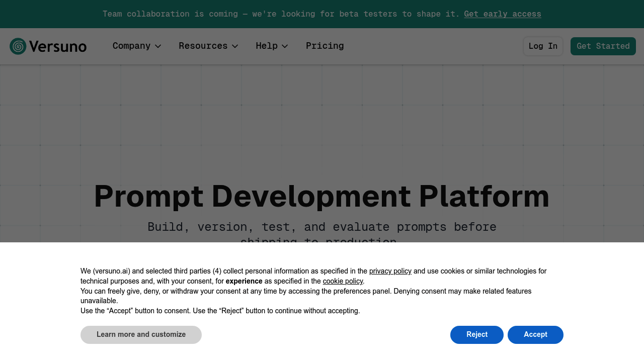The width and height of the screenshot is (644, 362).
Task: Click the Get Started button
Action: pyautogui.click(x=603, y=46)
